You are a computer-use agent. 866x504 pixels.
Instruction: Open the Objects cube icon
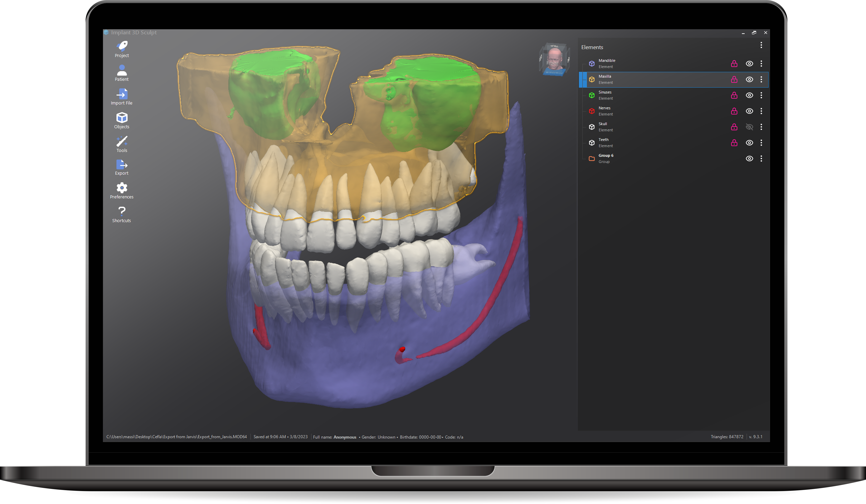(122, 118)
